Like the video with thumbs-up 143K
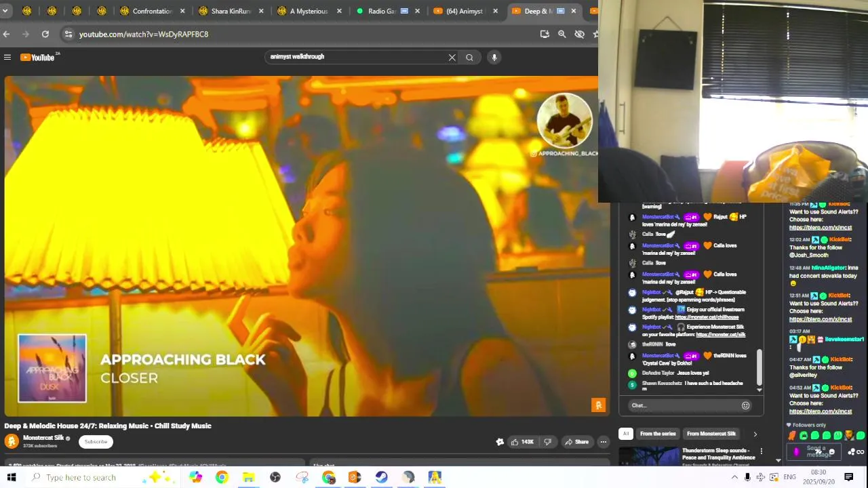 coord(522,442)
